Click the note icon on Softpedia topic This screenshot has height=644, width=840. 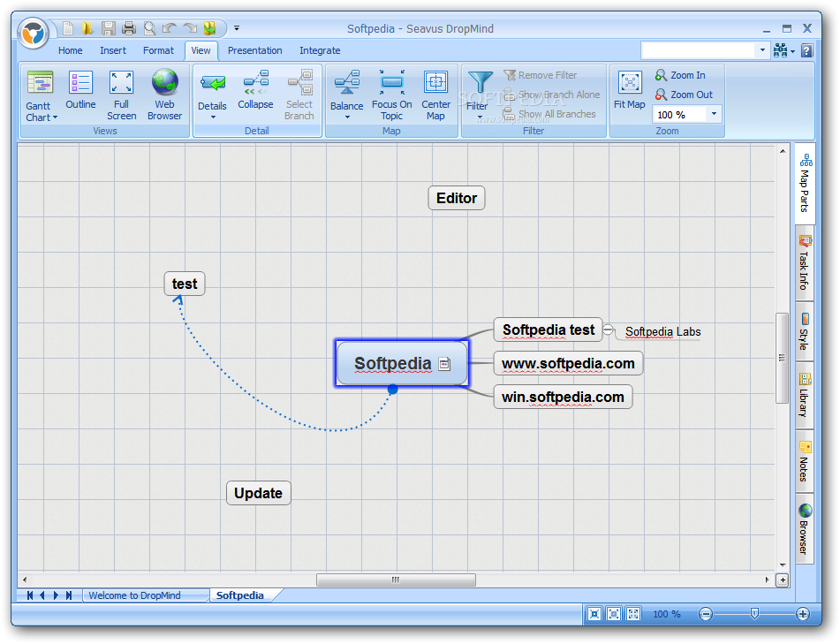pos(444,364)
